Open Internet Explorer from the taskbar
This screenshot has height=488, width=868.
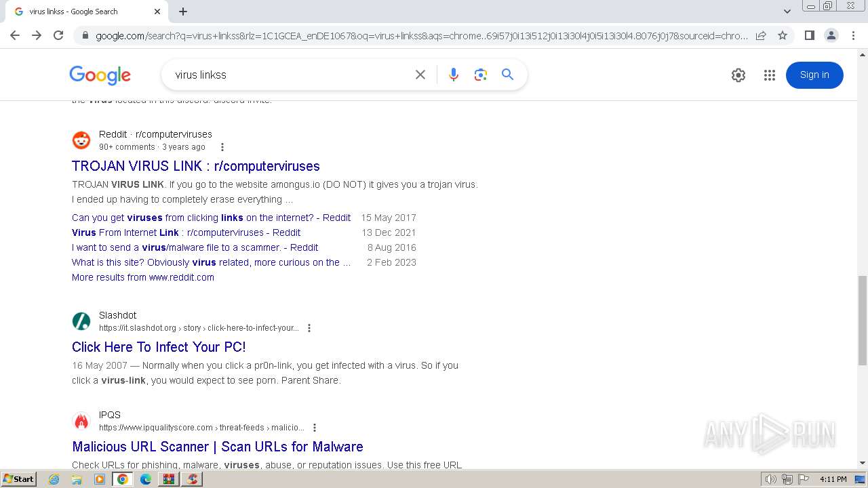point(54,479)
